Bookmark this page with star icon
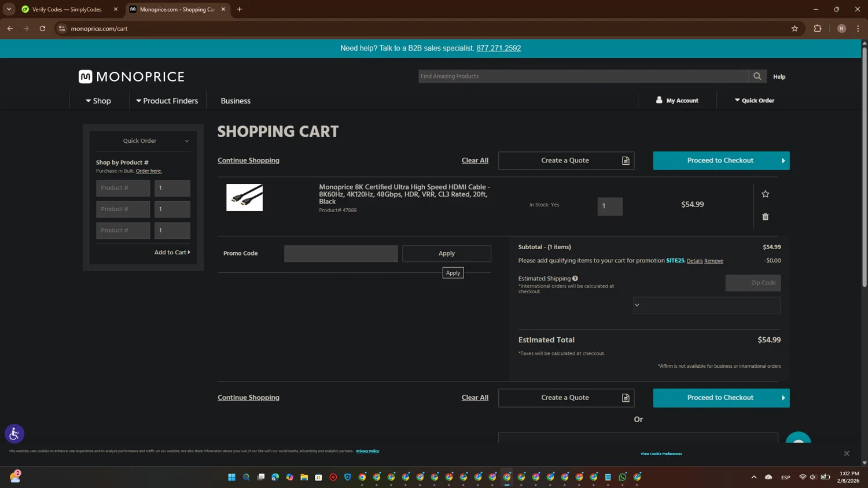The width and height of the screenshot is (868, 488). [795, 28]
